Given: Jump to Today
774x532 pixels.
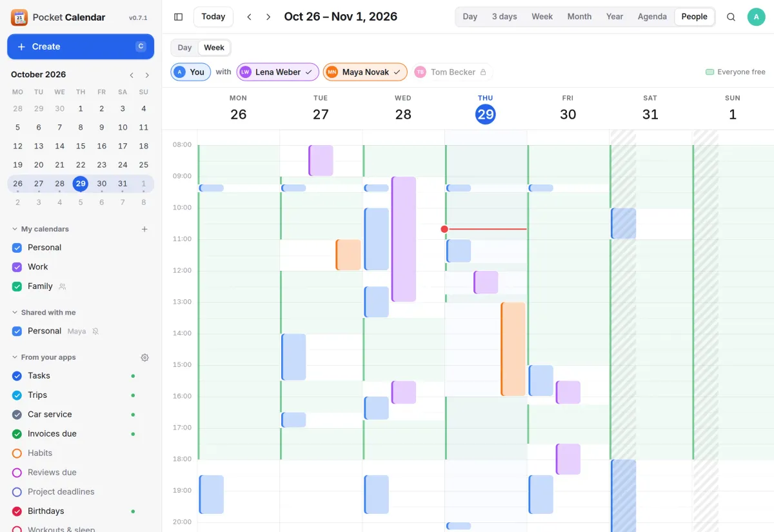Looking at the screenshot, I should [x=213, y=17].
